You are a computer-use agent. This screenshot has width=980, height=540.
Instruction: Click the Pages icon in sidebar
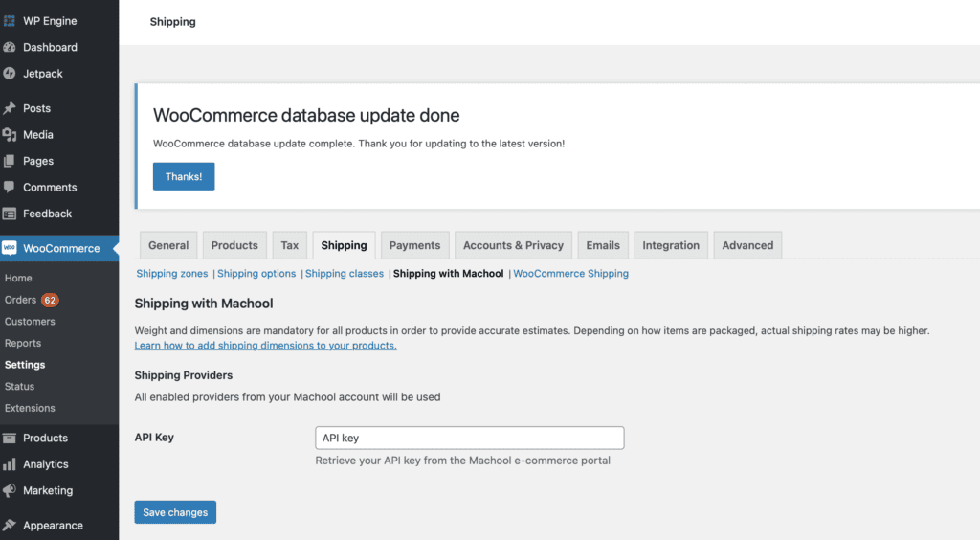point(10,161)
